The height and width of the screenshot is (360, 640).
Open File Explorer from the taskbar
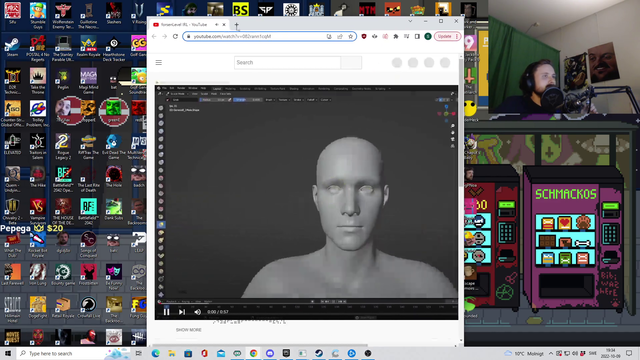[x=172, y=353]
